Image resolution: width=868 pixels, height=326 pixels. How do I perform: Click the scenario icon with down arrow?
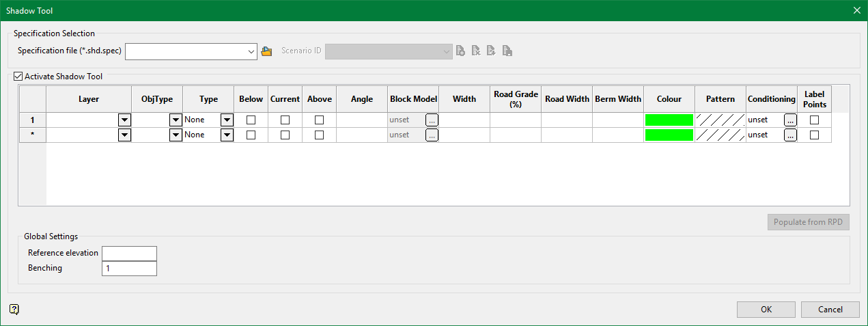tap(491, 51)
